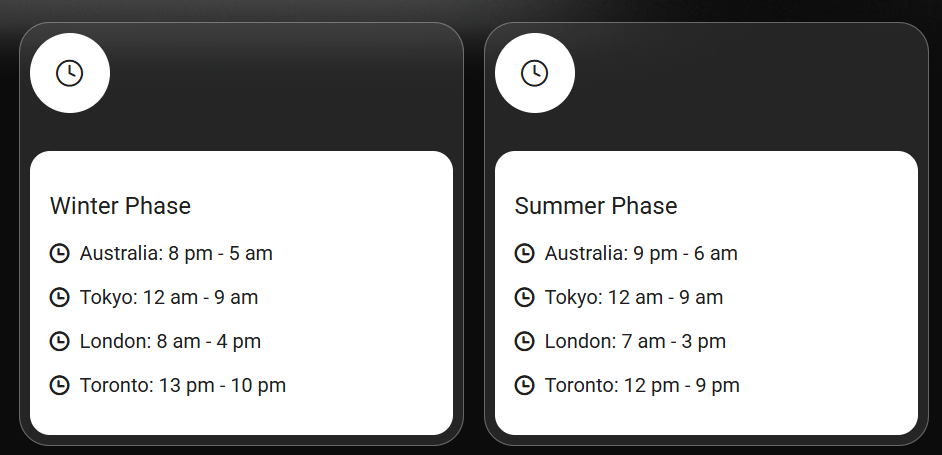Click the Toronto: 12 pm - 9 pm text
Screen dimensions: 942x455
642,385
